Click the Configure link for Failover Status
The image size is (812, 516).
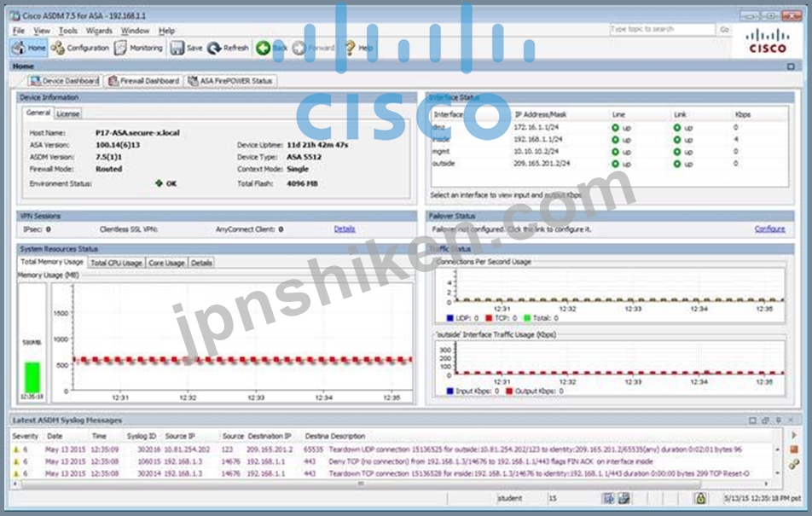[x=769, y=229]
